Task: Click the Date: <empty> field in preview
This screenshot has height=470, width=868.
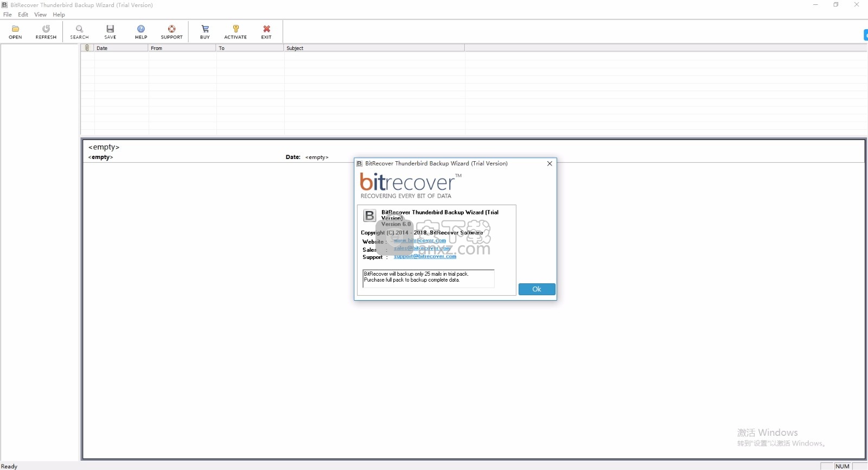Action: pyautogui.click(x=307, y=157)
